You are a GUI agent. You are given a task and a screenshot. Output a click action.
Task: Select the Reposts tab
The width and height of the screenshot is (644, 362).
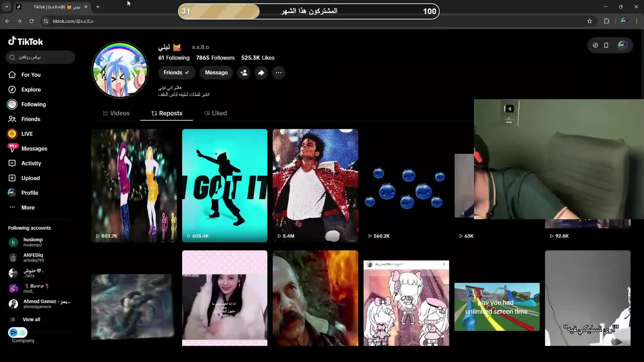pyautogui.click(x=167, y=113)
